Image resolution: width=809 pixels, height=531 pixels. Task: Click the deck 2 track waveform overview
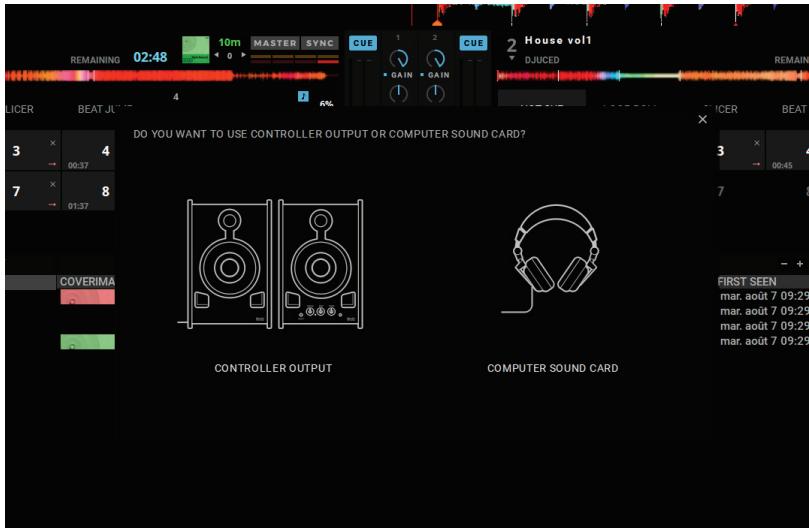coord(652,76)
